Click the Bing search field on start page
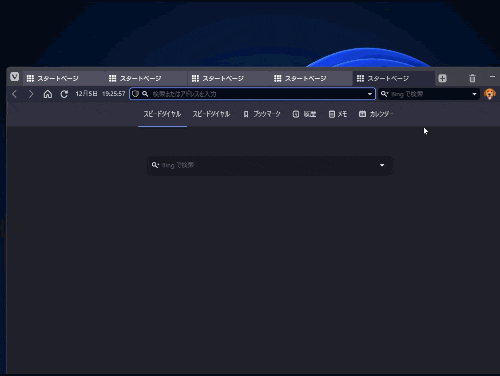Viewport: 500px width, 376px height. pyautogui.click(x=270, y=165)
